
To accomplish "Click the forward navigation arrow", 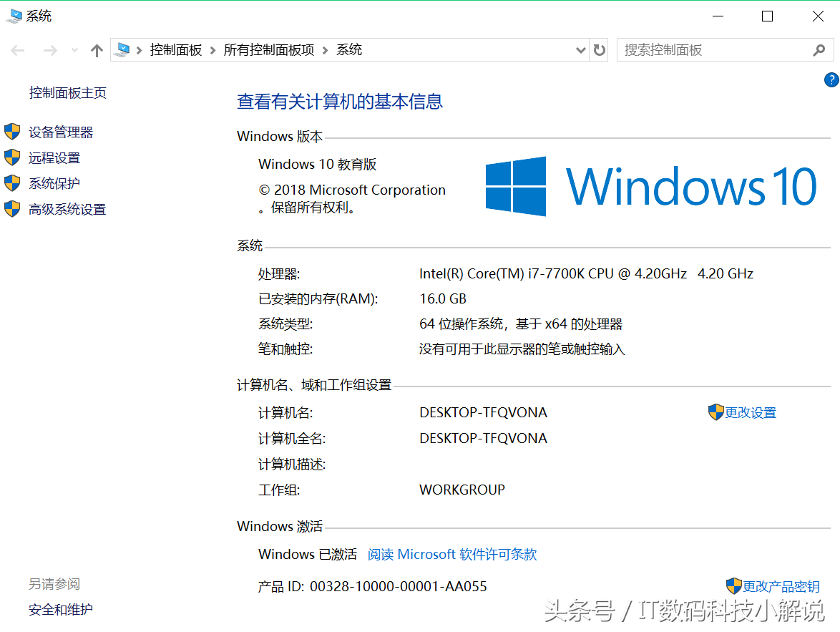I will (50, 50).
